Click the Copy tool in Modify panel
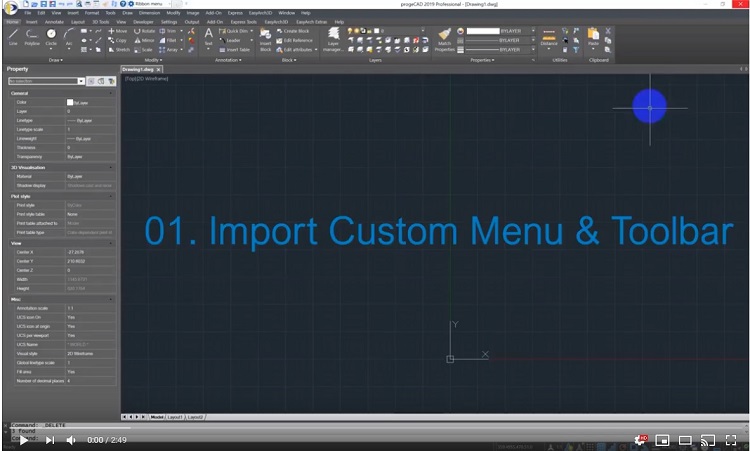Image resolution: width=750 pixels, height=451 pixels. [117, 40]
